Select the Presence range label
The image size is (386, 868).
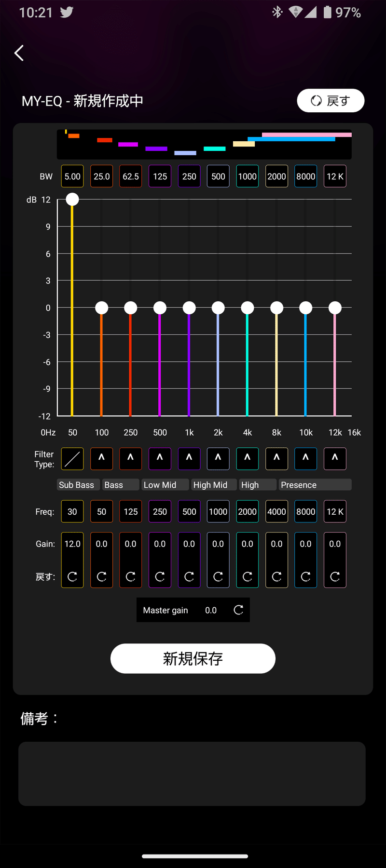point(315,485)
